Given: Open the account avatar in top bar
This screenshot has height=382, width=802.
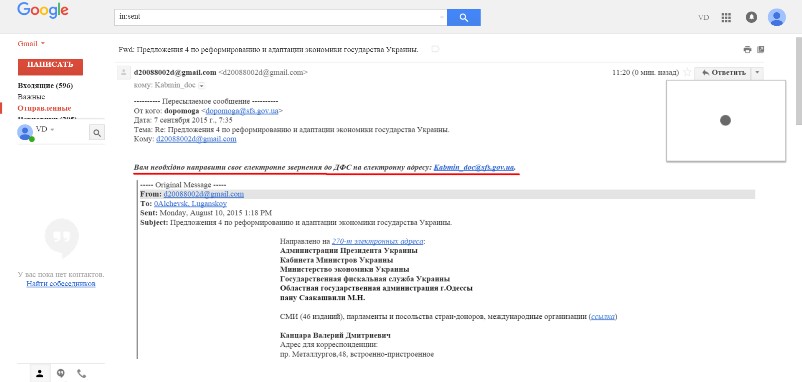Looking at the screenshot, I should [x=776, y=17].
